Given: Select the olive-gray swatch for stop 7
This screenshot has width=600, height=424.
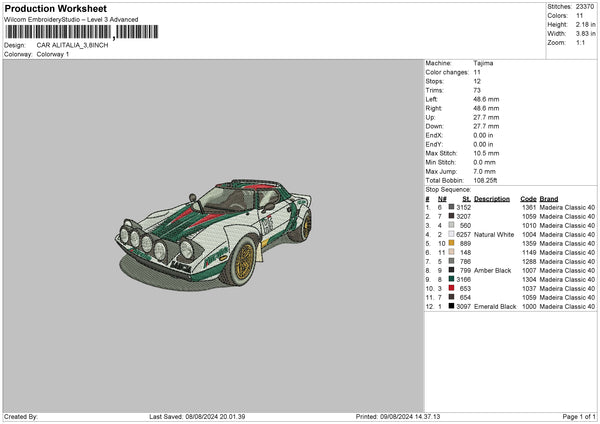Looking at the screenshot, I should click(x=452, y=261).
